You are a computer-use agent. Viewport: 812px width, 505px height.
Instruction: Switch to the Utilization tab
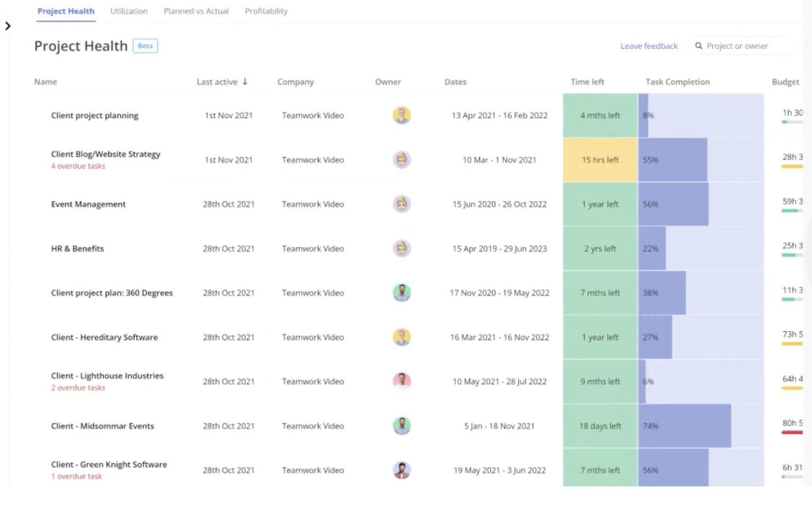[x=129, y=11]
